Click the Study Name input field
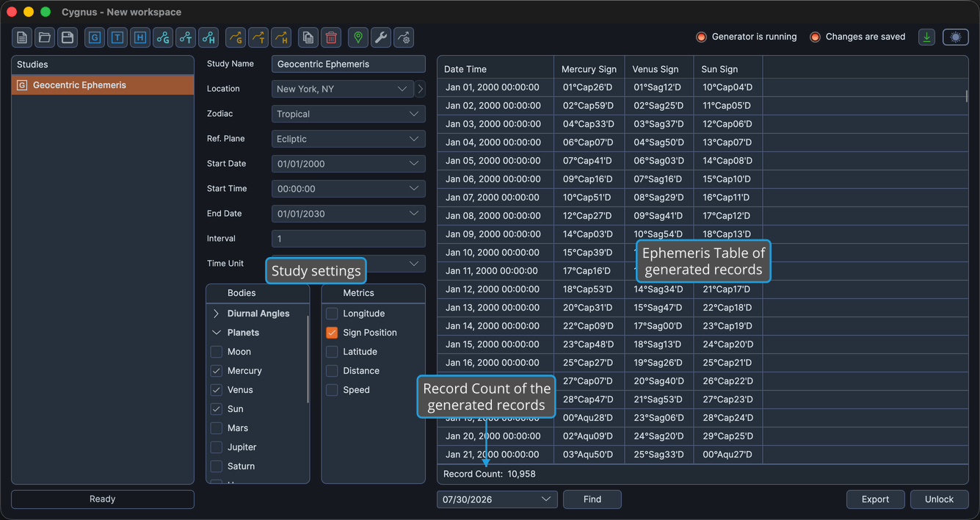This screenshot has height=520, width=980. point(349,64)
